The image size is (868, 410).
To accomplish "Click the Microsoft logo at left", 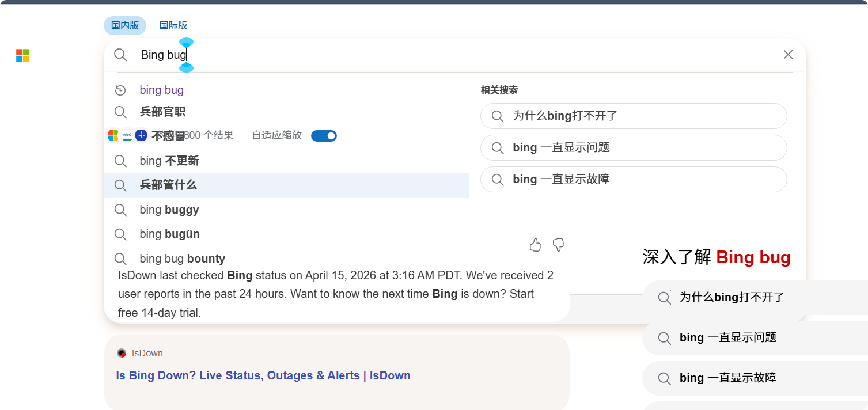I will point(22,55).
